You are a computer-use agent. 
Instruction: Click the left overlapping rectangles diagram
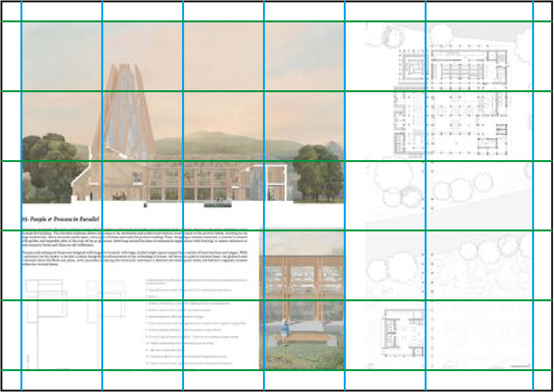(47, 301)
